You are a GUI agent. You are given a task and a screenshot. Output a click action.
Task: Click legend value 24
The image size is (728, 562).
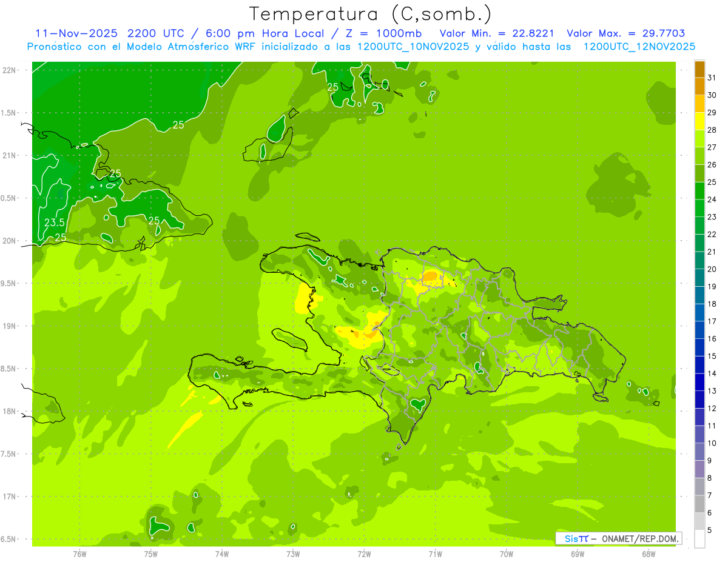(x=712, y=199)
